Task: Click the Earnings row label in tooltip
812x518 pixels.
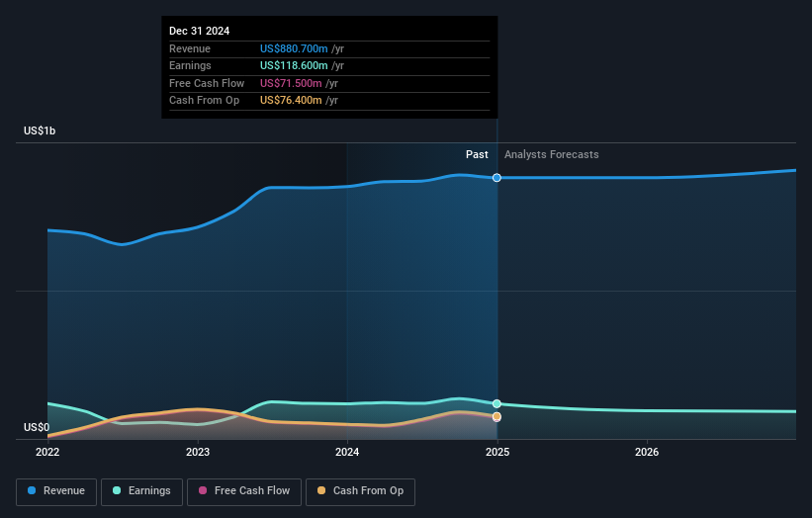Action: 190,65
